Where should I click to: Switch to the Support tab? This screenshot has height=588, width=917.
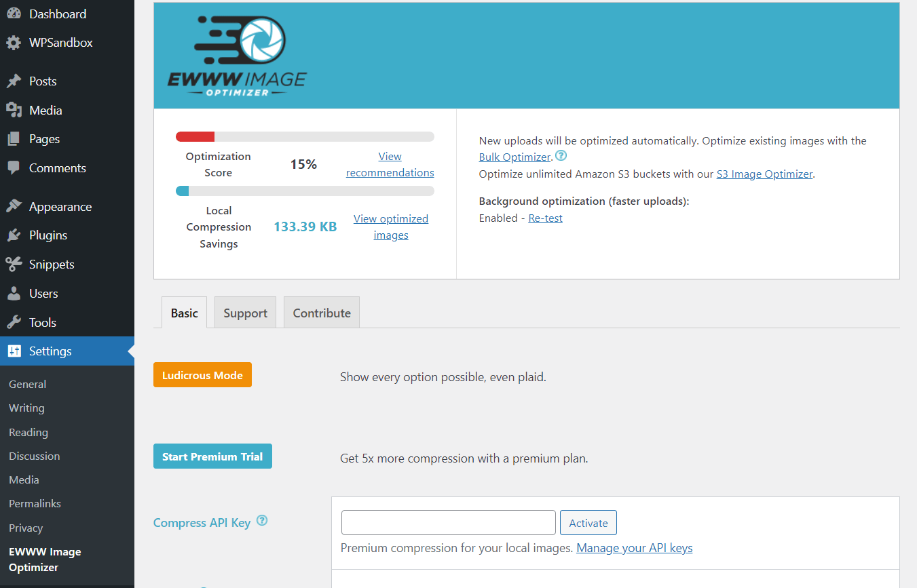pyautogui.click(x=244, y=313)
